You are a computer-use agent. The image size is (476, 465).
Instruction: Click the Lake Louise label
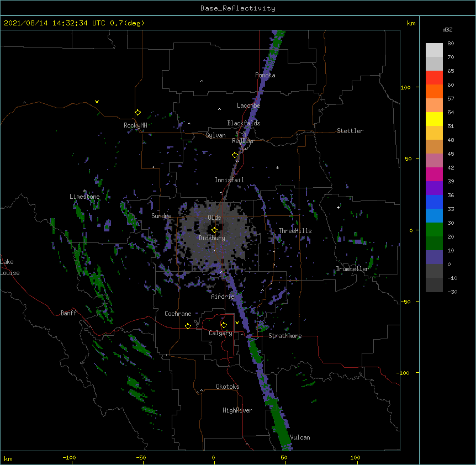coord(10,267)
